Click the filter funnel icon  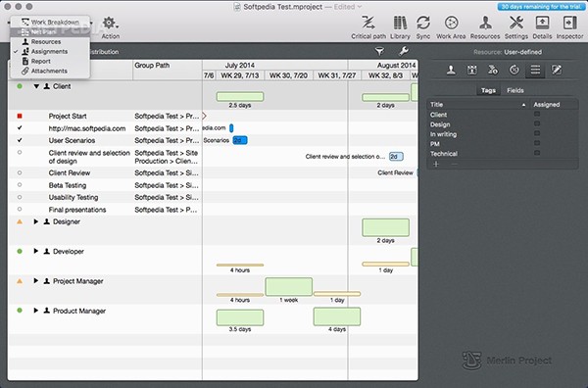pos(379,51)
